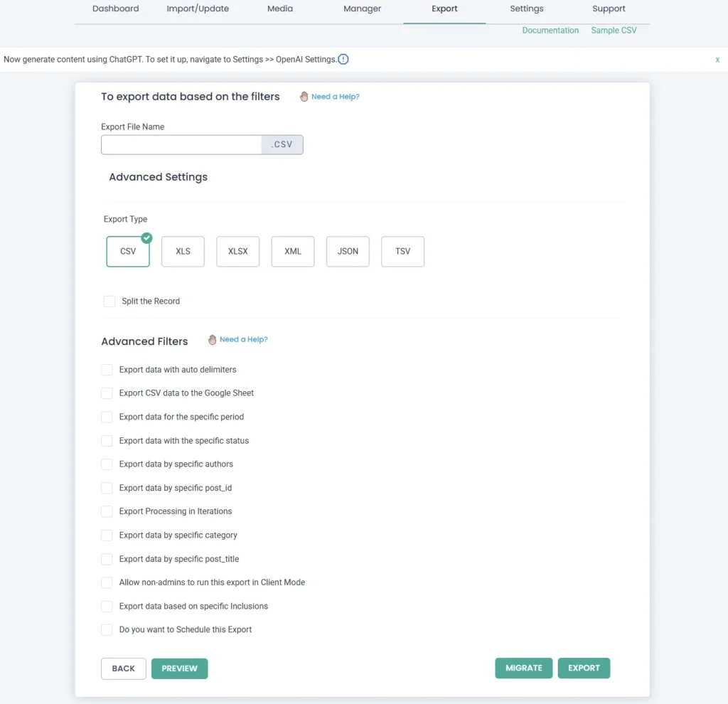
Task: Dismiss the ChatGPT notification banner
Action: 717,60
